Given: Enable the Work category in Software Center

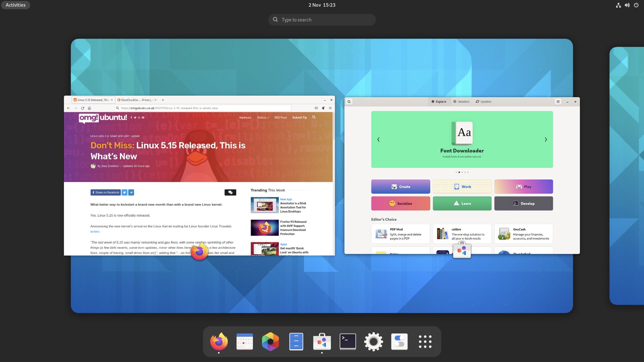Looking at the screenshot, I should coord(462,186).
